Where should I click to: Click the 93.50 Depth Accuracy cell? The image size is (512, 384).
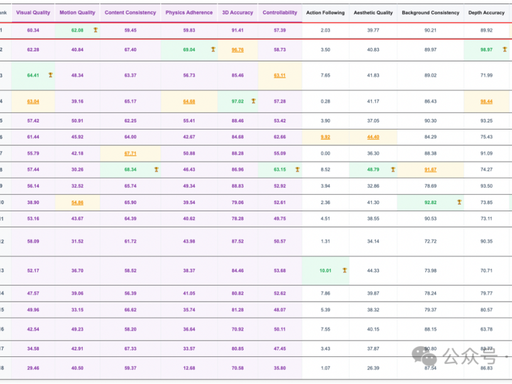point(486,186)
